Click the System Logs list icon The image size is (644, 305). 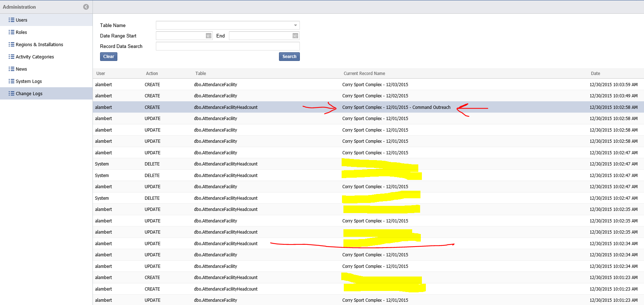12,81
